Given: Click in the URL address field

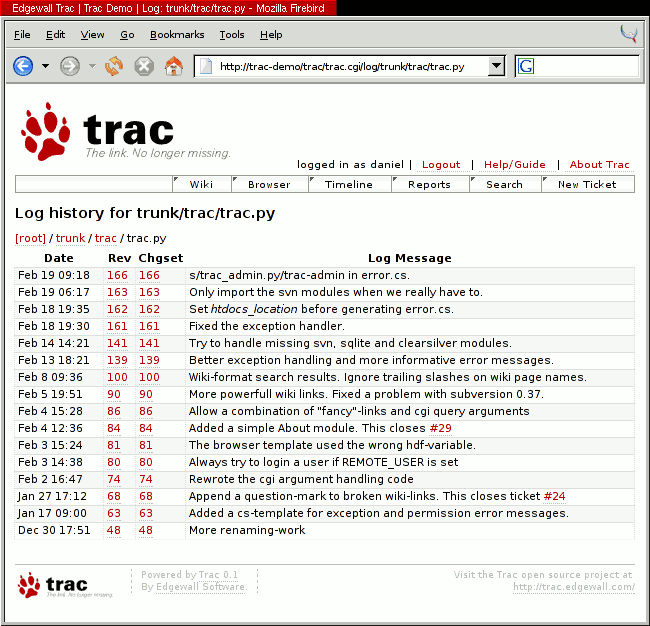Looking at the screenshot, I should (349, 66).
